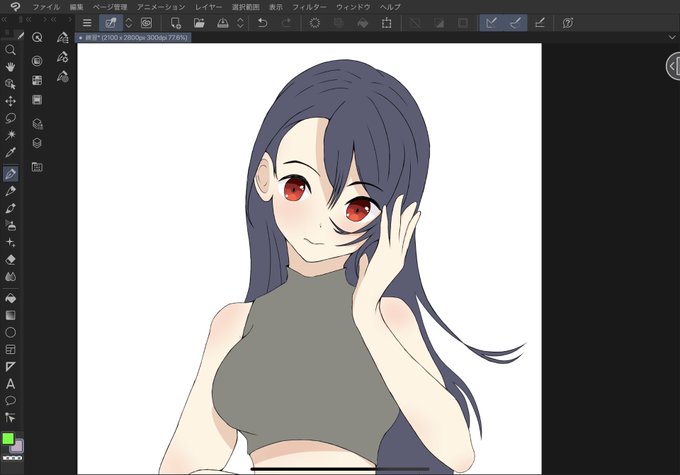Open the hamburger menu in command bar
The width and height of the screenshot is (680, 475).
[x=87, y=23]
